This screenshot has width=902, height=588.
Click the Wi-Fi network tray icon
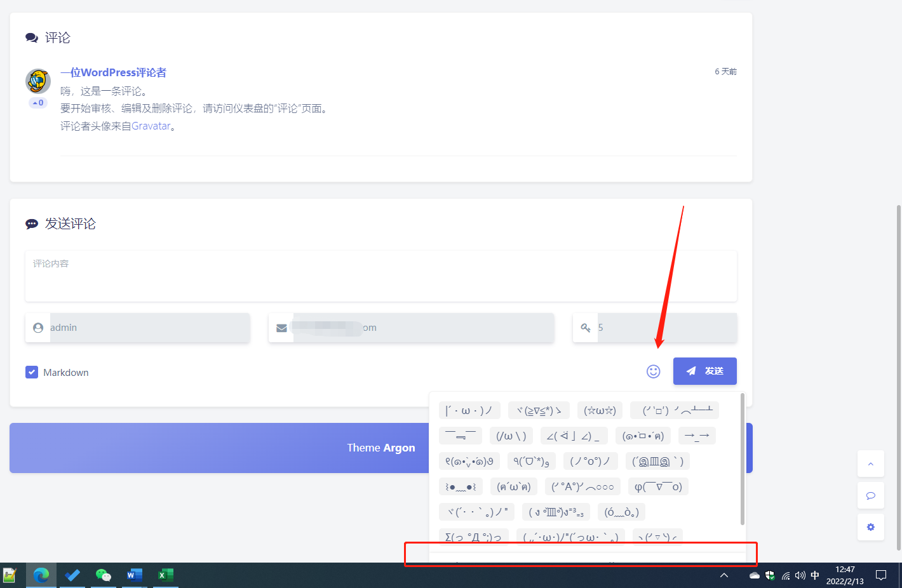[x=786, y=576]
